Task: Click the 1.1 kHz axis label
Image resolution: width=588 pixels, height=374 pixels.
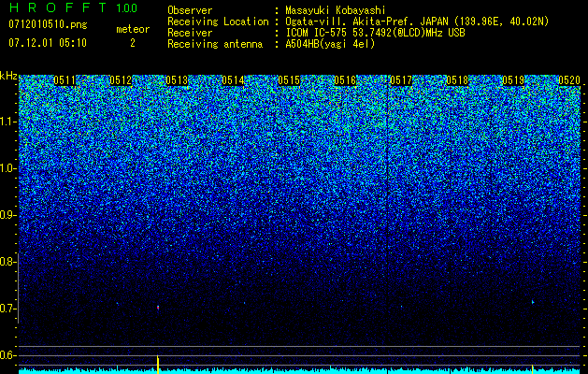Action: tap(7, 122)
